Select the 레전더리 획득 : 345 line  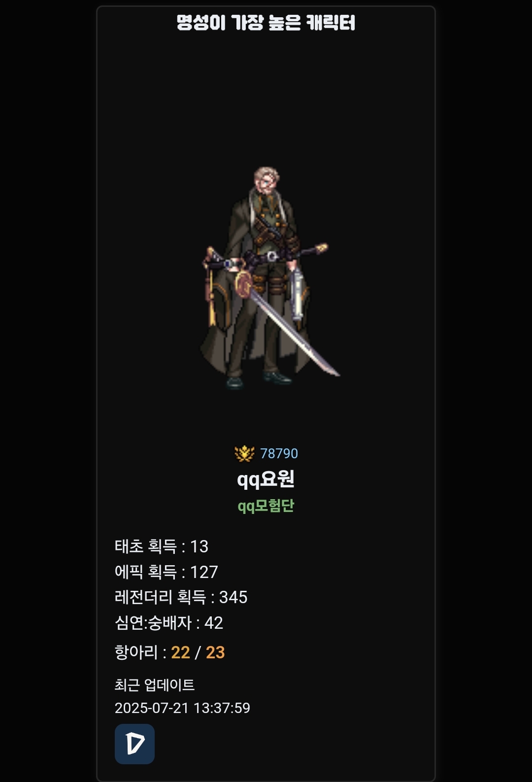point(181,597)
